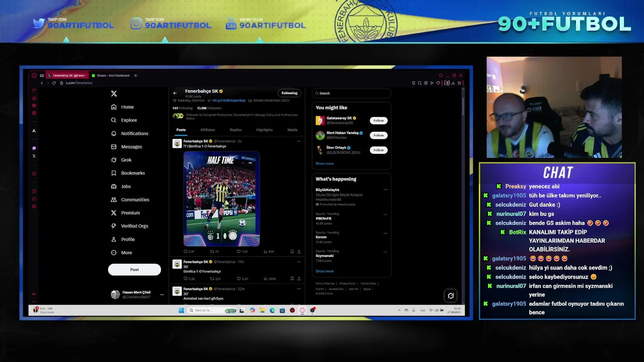Open options for #BENvFB trend
Viewport: 644px width, 362px height.
coord(385,215)
